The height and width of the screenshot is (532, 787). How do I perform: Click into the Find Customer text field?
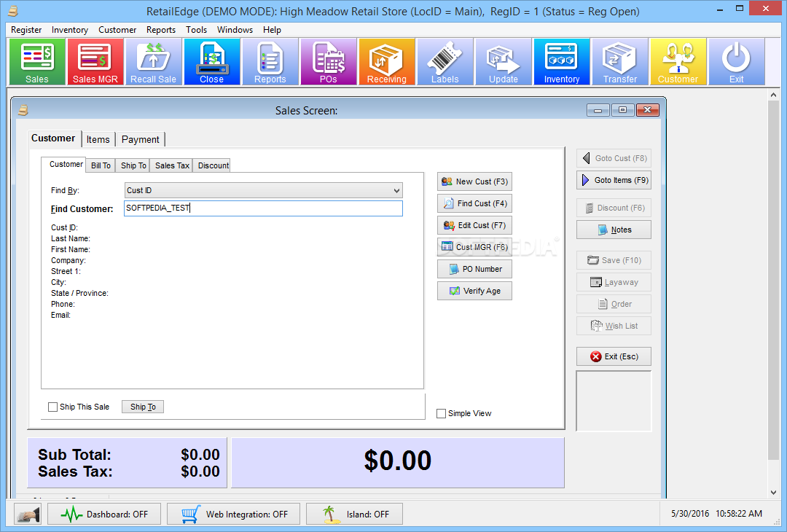click(264, 208)
